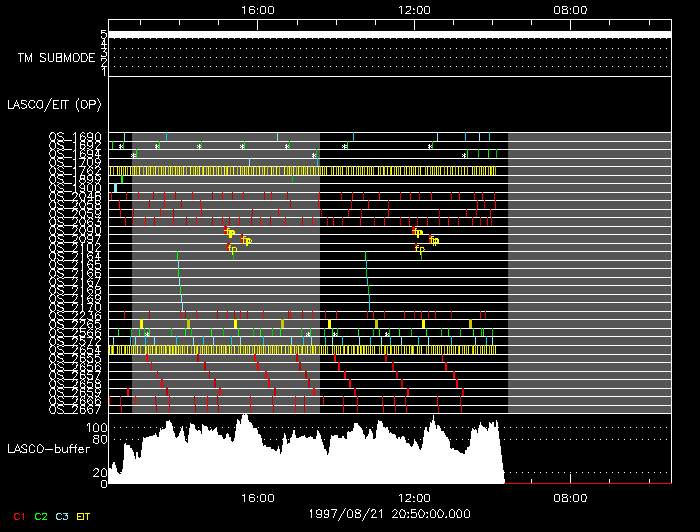Screen dimensions: 700x532
Task: Click the 12:00 tick label on top axis
Action: pos(414,9)
